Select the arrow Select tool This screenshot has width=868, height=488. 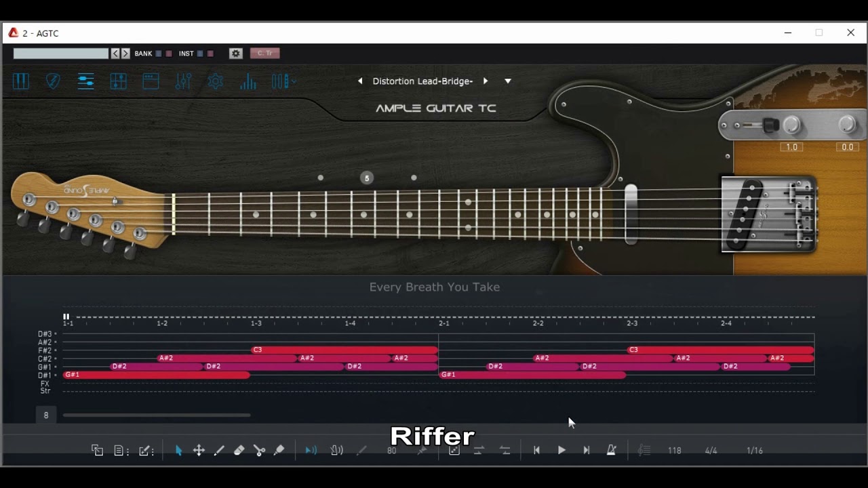[x=179, y=451]
